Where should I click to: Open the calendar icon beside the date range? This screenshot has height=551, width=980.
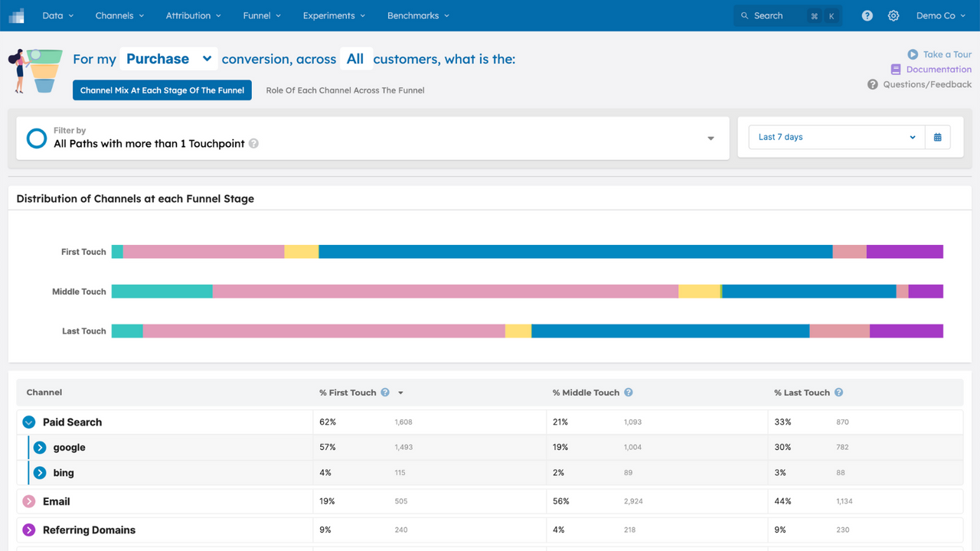[937, 137]
